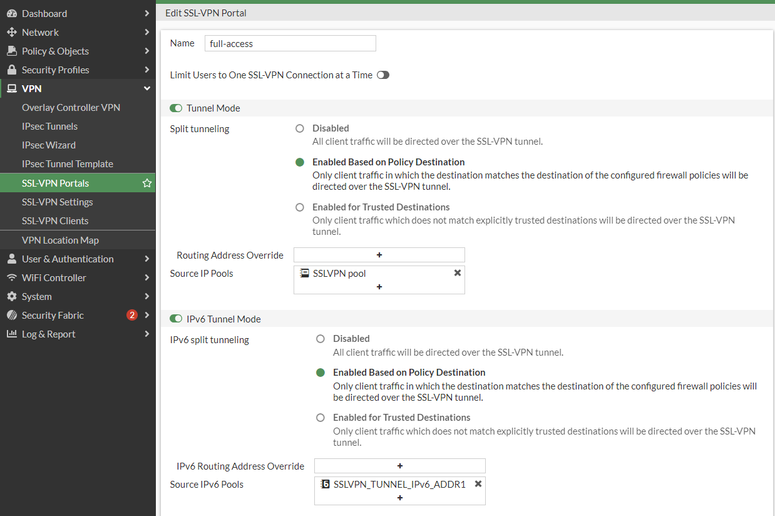Expand the Network menu
Screen dimensions: 775x516
147,32
